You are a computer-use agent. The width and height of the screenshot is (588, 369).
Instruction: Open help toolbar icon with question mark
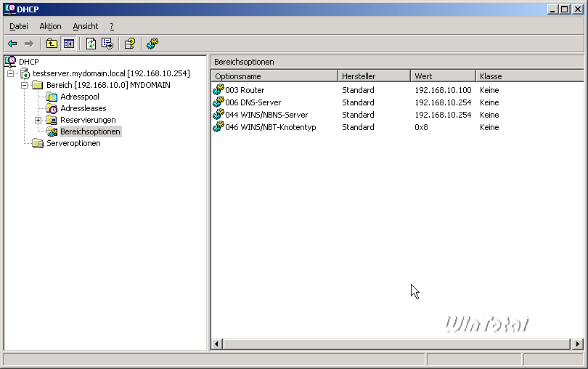(x=130, y=44)
